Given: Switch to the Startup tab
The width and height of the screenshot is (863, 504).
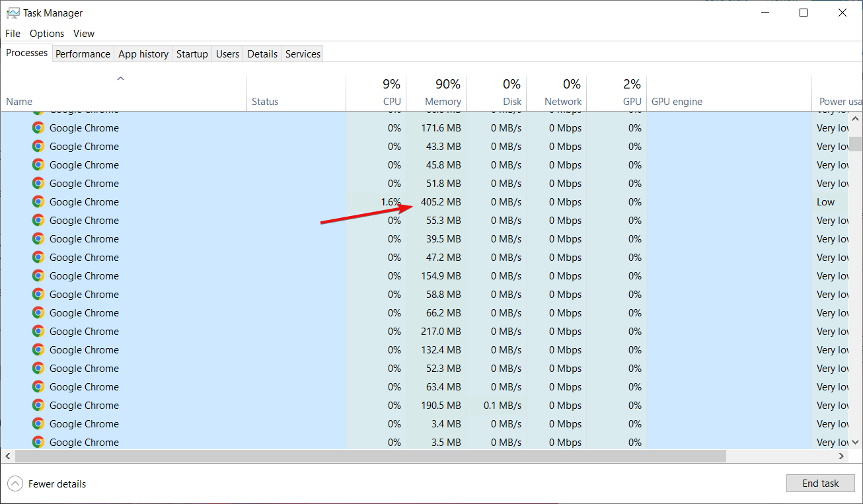Looking at the screenshot, I should pyautogui.click(x=192, y=54).
